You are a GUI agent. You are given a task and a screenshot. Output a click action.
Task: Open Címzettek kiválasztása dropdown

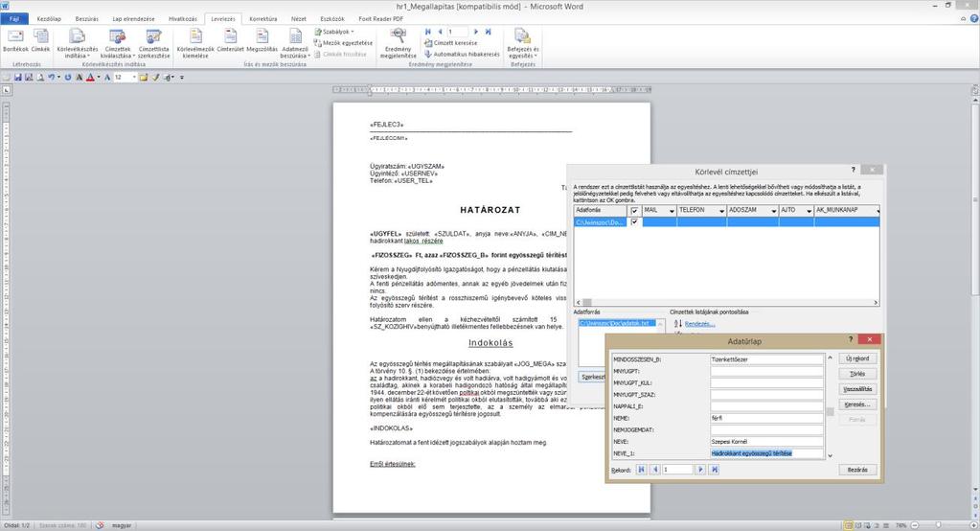coord(118,44)
